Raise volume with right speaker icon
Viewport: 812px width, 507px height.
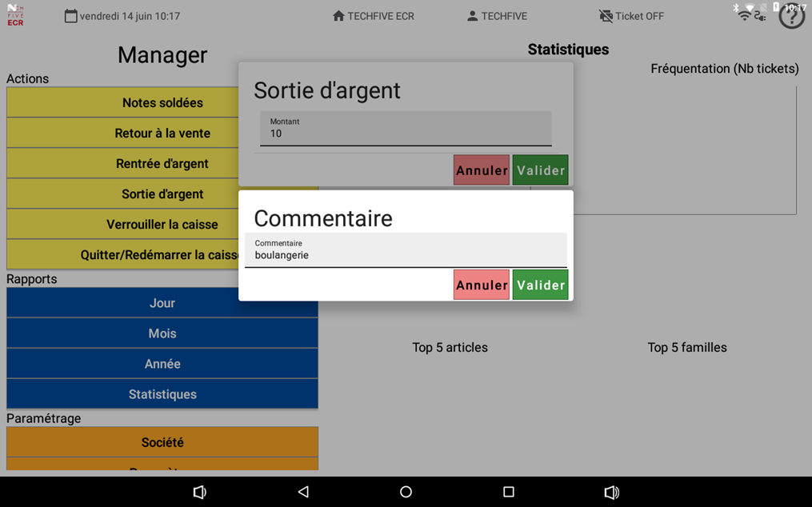click(611, 492)
